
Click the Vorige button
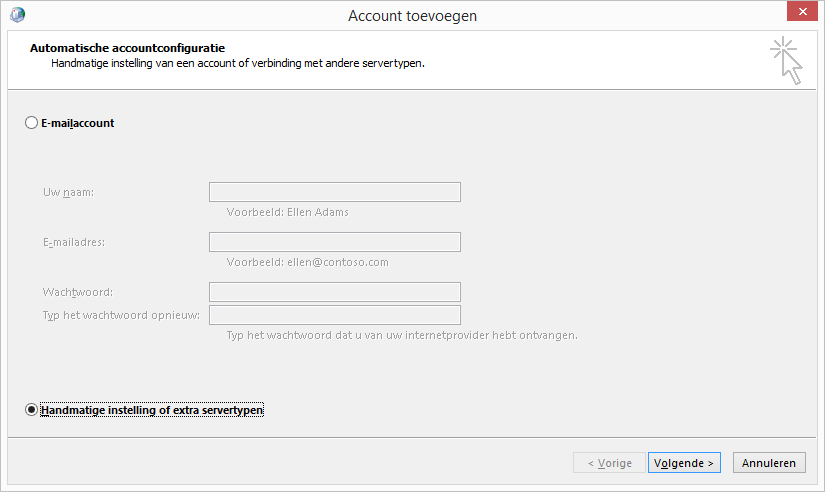click(609, 463)
